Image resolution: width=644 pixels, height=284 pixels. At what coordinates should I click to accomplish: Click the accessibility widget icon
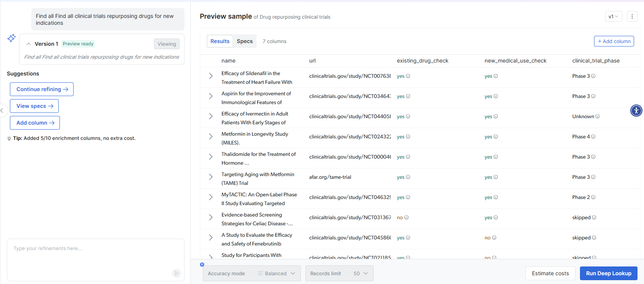point(636,111)
